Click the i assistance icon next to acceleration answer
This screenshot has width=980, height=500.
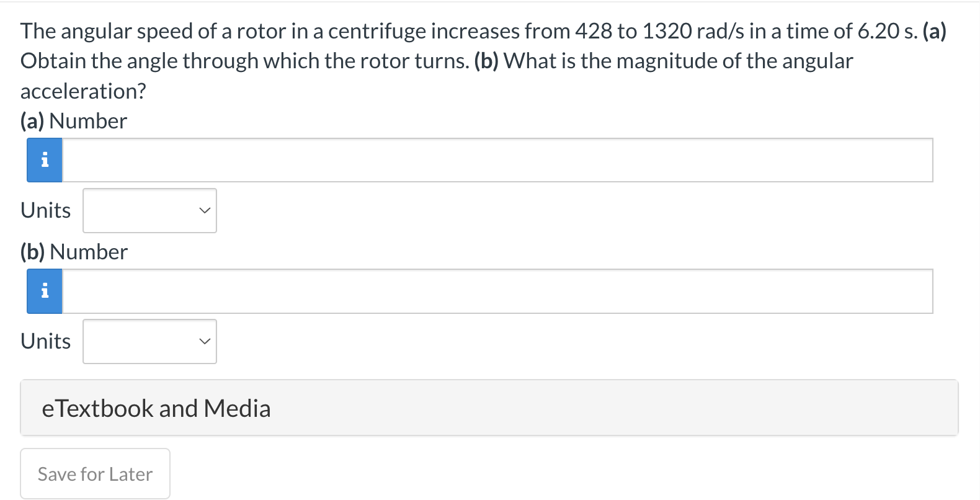pos(44,290)
